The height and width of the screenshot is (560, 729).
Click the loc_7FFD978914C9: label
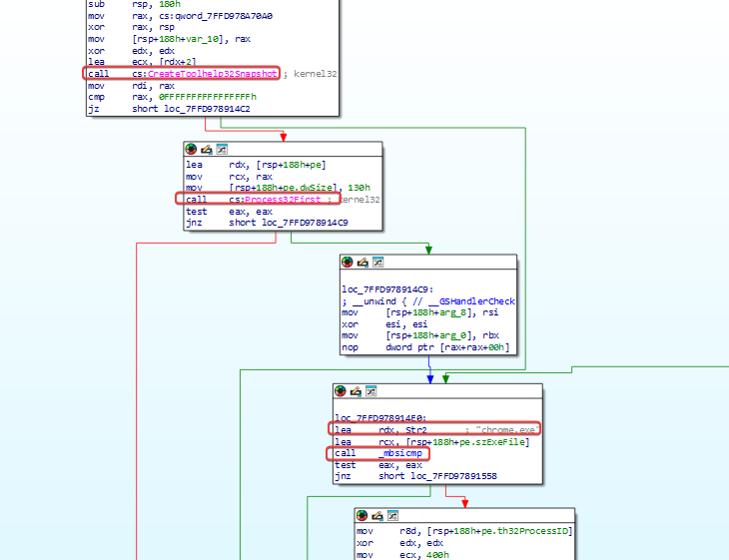(x=387, y=289)
